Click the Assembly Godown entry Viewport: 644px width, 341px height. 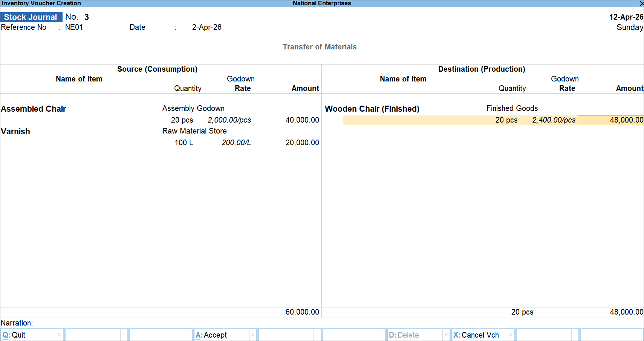[193, 108]
